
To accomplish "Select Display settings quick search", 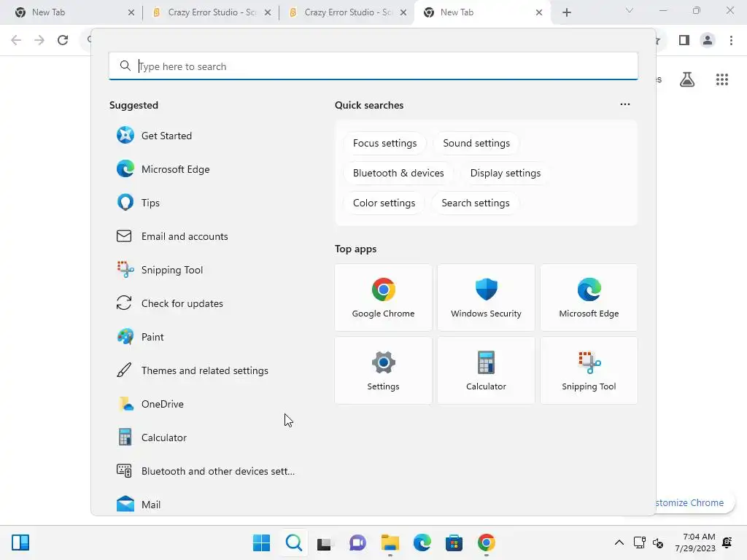I will (x=505, y=174).
